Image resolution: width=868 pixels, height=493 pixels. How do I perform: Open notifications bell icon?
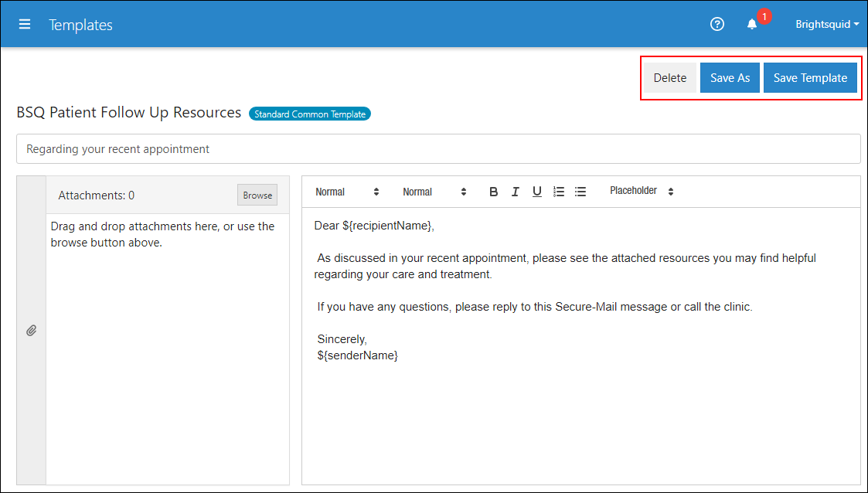click(x=752, y=25)
